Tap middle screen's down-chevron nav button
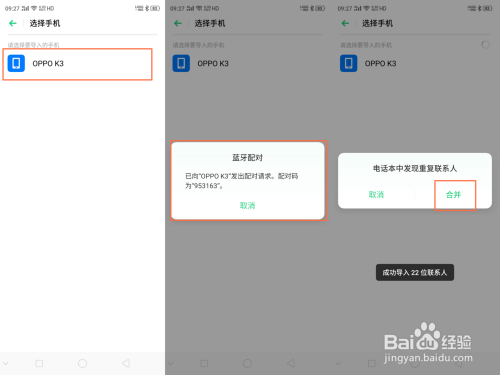The height and width of the screenshot is (375, 500). 171,363
